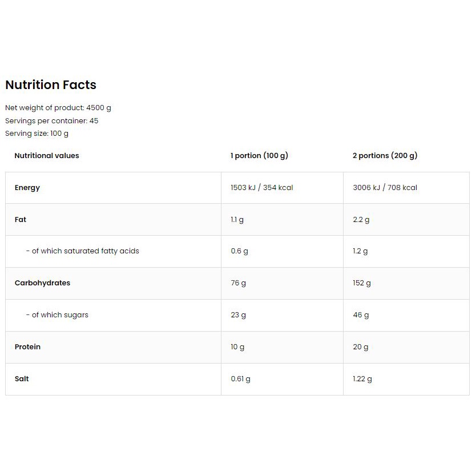Image resolution: width=476 pixels, height=476 pixels.
Task: Click the of which sugars row label
Action: point(57,315)
